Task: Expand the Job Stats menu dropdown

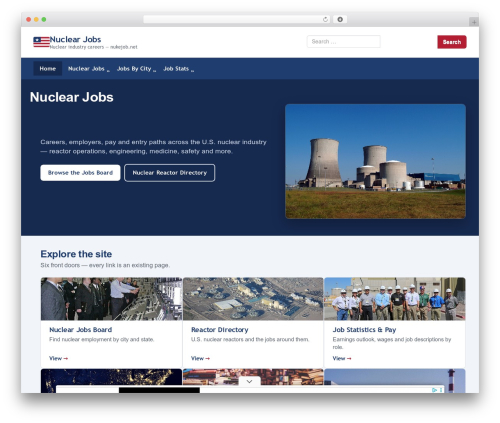Action: pos(192,70)
